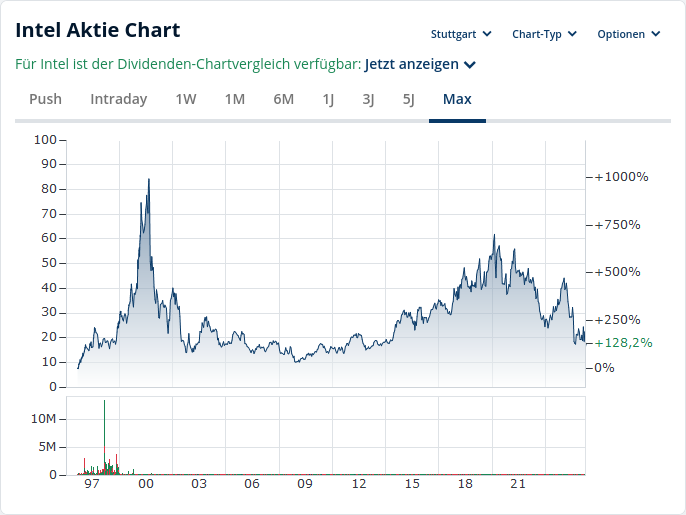Click the 5M volume axis label
Screen dimensions: 686x515
pyautogui.click(x=47, y=447)
